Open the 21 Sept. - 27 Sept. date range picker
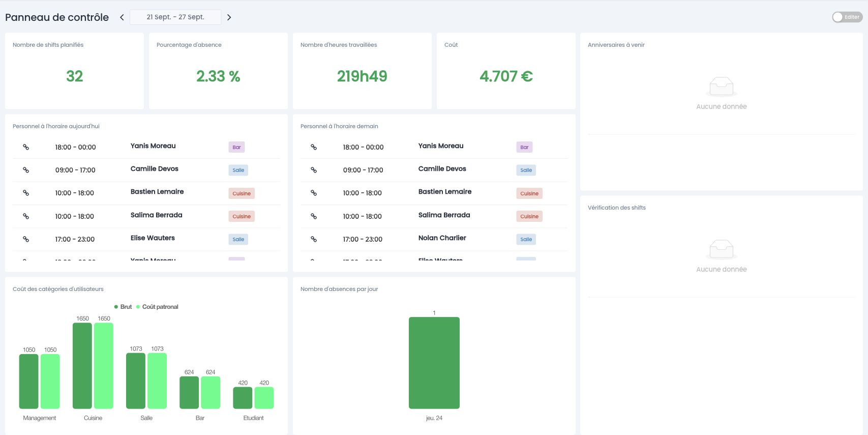Viewport: 868px width, 435px height. [175, 17]
